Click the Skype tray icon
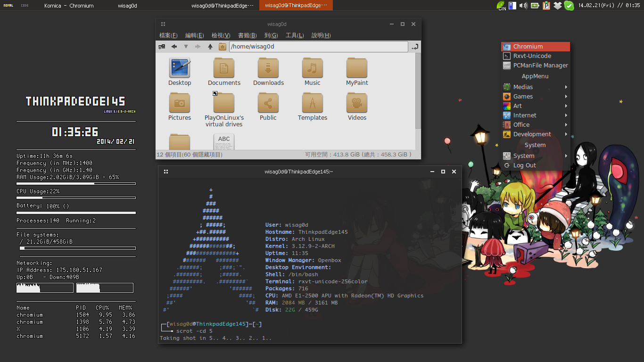This screenshot has width=644, height=362. coord(569,6)
